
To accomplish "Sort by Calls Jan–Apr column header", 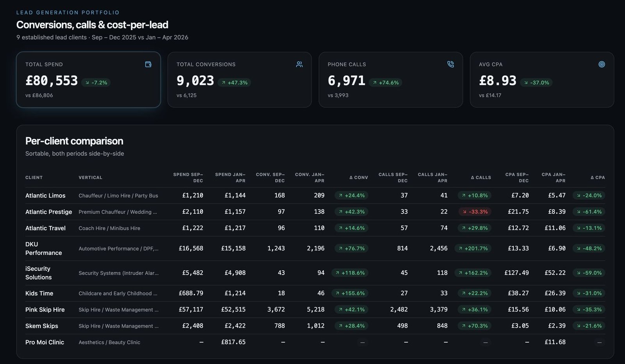I will click(x=432, y=178).
